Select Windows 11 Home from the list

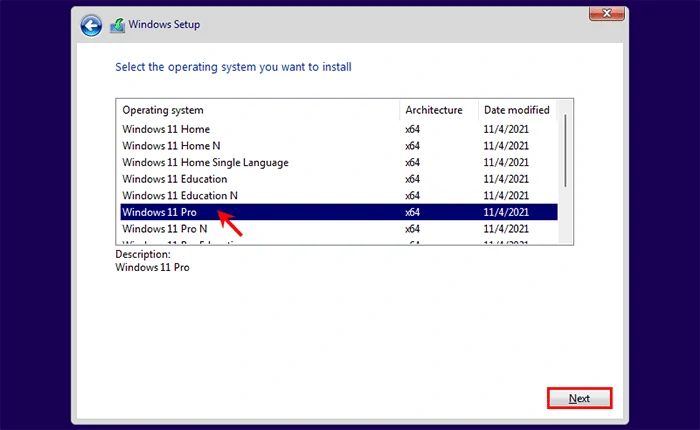coord(339,129)
